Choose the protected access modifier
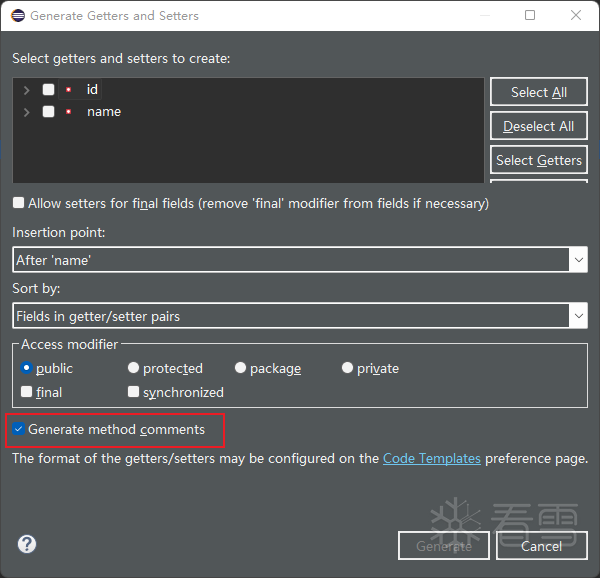This screenshot has height=578, width=600. point(134,368)
